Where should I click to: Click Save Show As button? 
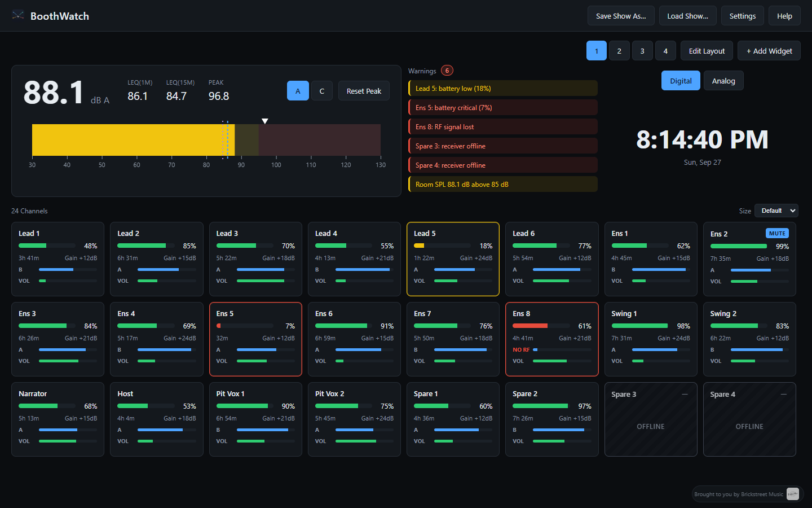621,16
